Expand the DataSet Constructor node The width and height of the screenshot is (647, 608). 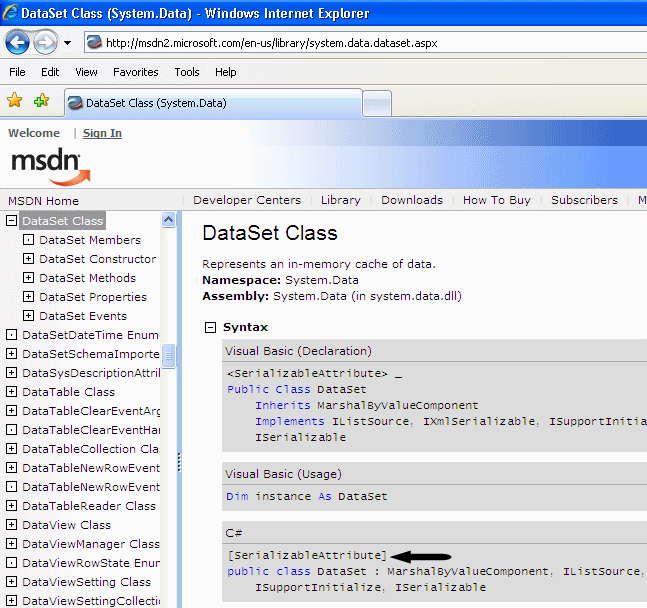pos(28,258)
